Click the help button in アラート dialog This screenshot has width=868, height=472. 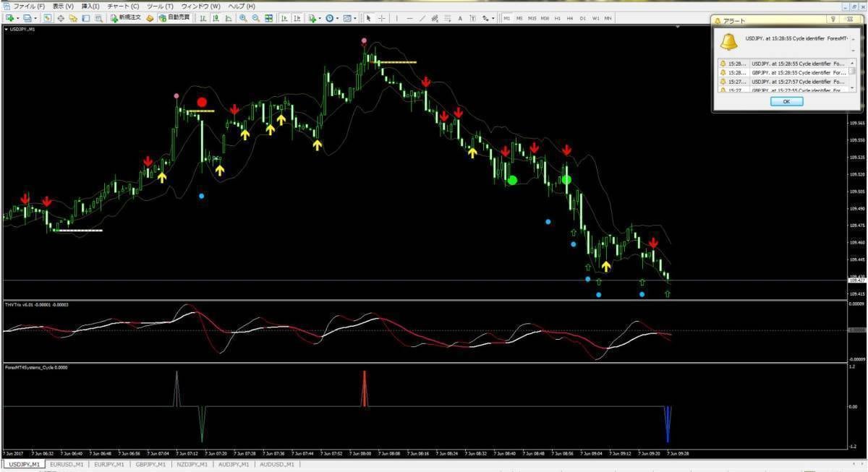(x=833, y=20)
